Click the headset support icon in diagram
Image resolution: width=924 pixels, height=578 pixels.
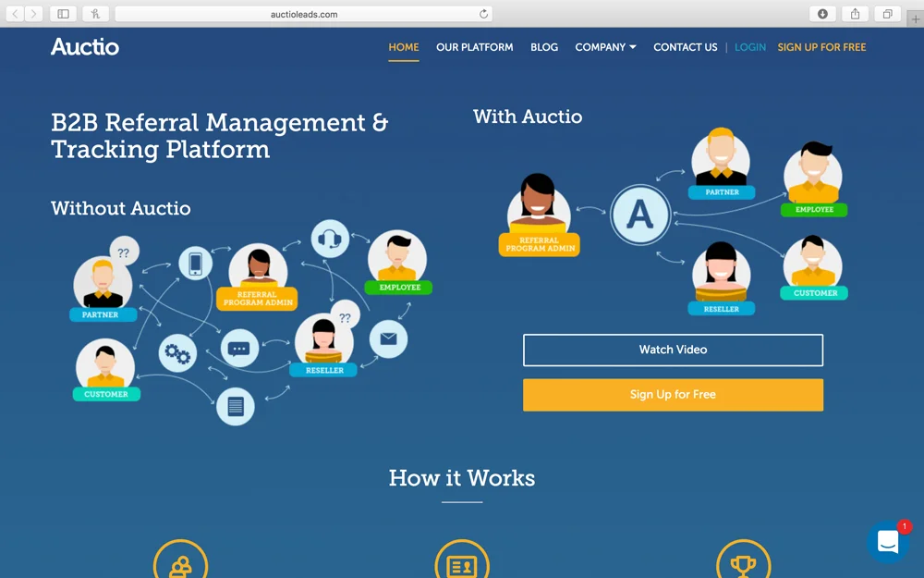(330, 239)
